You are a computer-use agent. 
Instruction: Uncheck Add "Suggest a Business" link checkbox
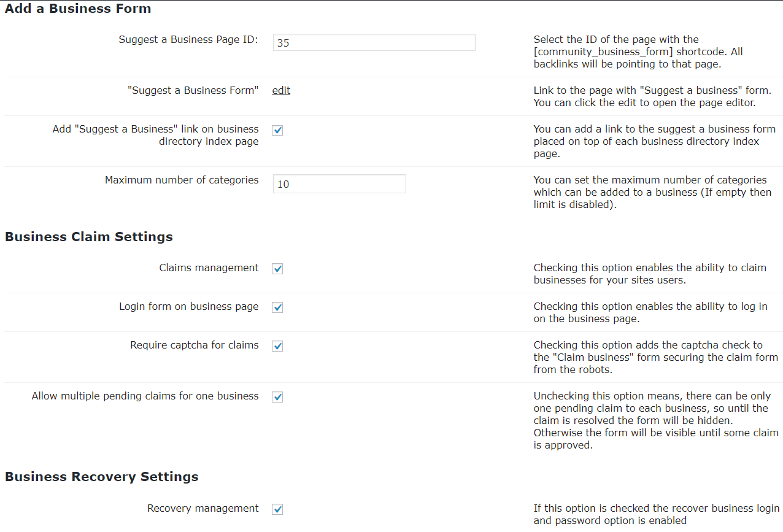point(277,130)
